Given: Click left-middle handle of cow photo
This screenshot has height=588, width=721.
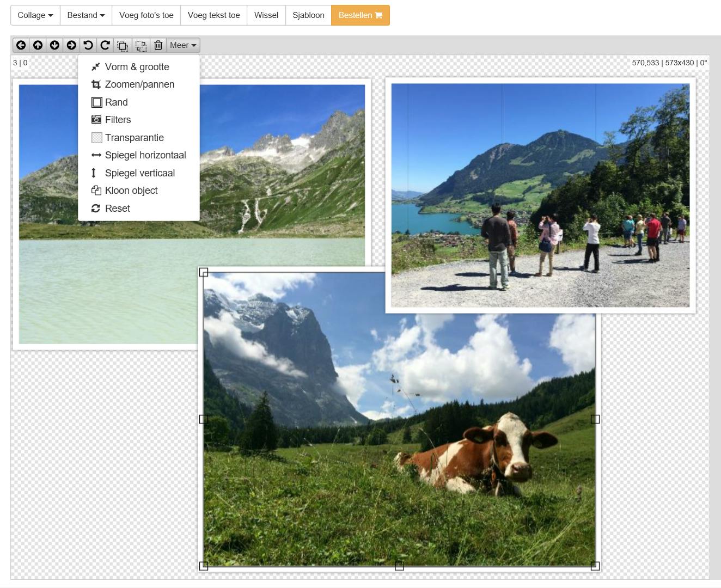Looking at the screenshot, I should click(204, 419).
